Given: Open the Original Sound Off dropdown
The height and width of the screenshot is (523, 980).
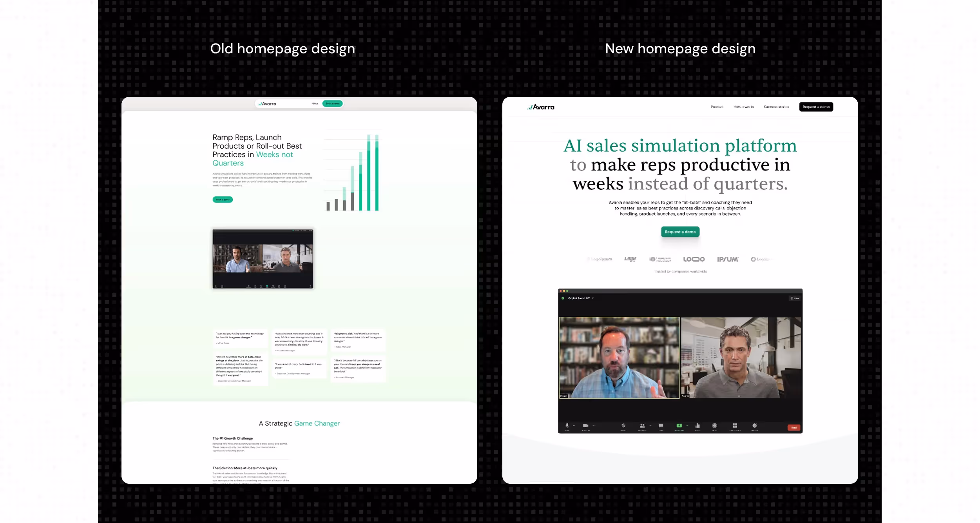Looking at the screenshot, I should [x=581, y=298].
